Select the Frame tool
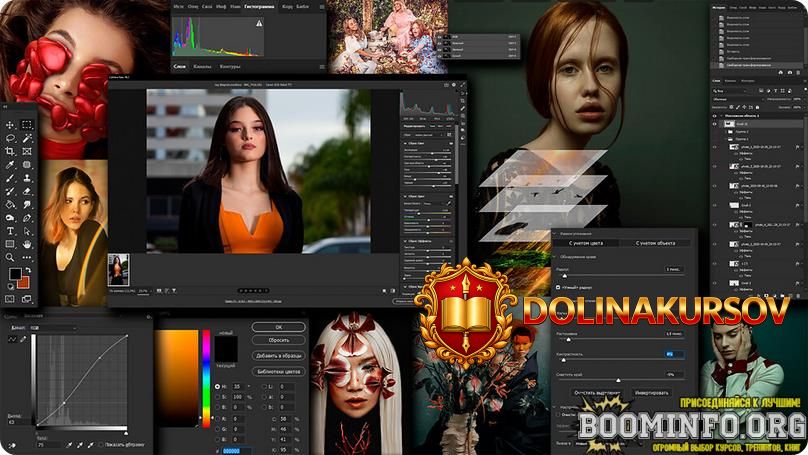Image resolution: width=808 pixels, height=455 pixels. (x=27, y=151)
